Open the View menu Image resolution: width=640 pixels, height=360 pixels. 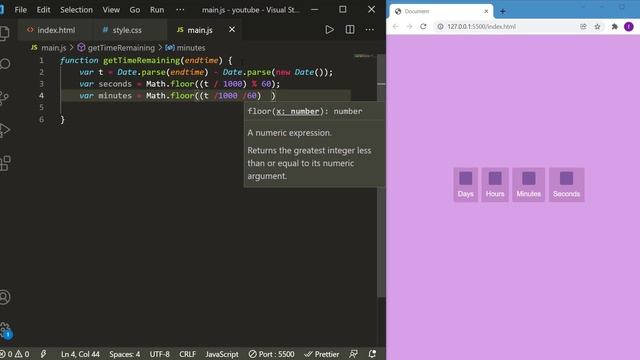111,9
